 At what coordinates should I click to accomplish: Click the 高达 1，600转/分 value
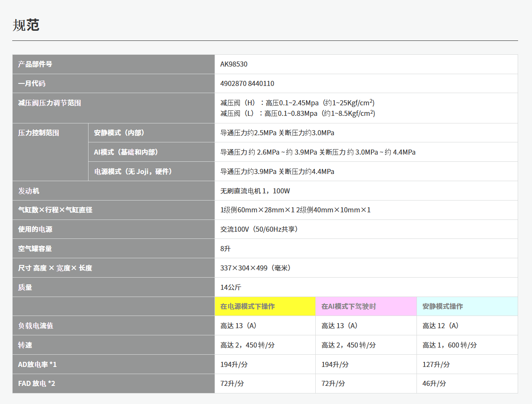pos(450,345)
